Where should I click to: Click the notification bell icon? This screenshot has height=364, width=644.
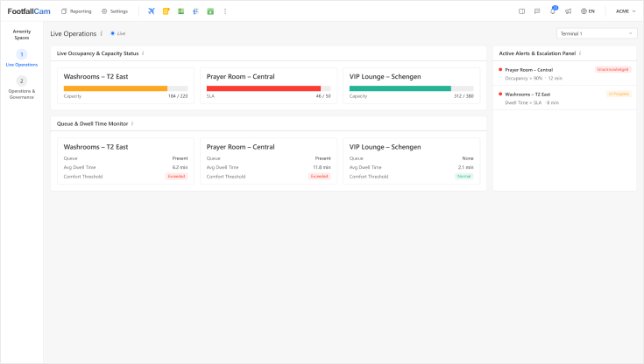(x=553, y=11)
